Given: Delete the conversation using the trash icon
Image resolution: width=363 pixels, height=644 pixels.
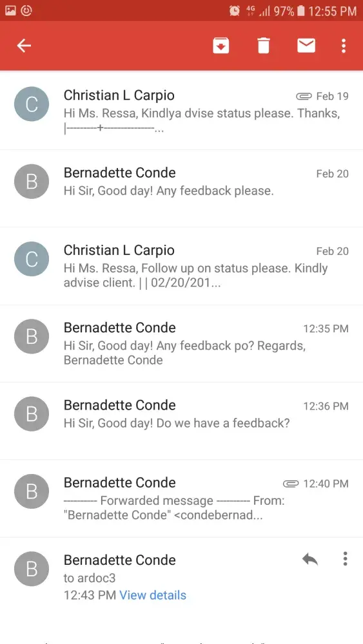Looking at the screenshot, I should [264, 46].
